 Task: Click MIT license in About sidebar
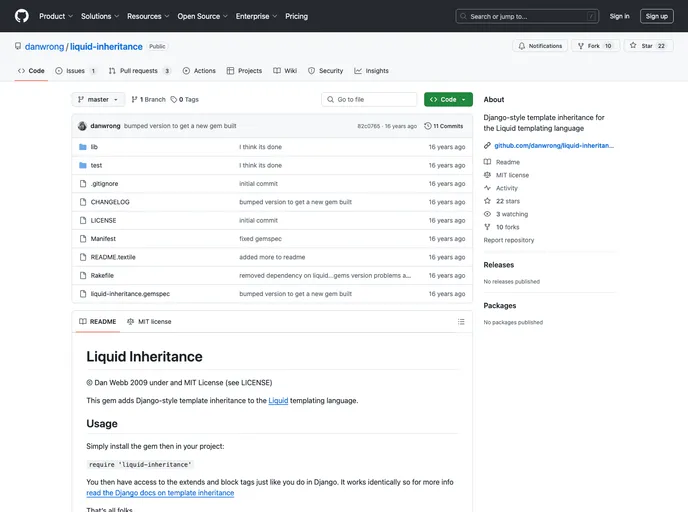coord(512,175)
